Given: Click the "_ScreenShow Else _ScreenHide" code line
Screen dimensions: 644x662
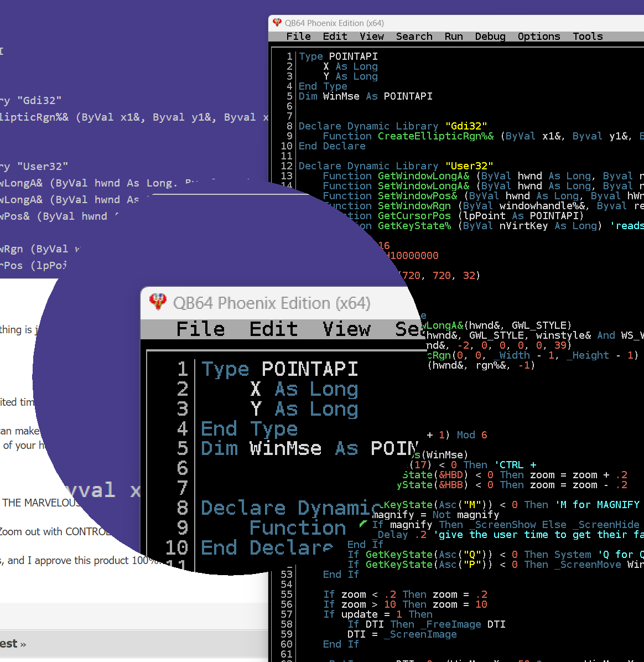Looking at the screenshot, I should pos(506,525).
